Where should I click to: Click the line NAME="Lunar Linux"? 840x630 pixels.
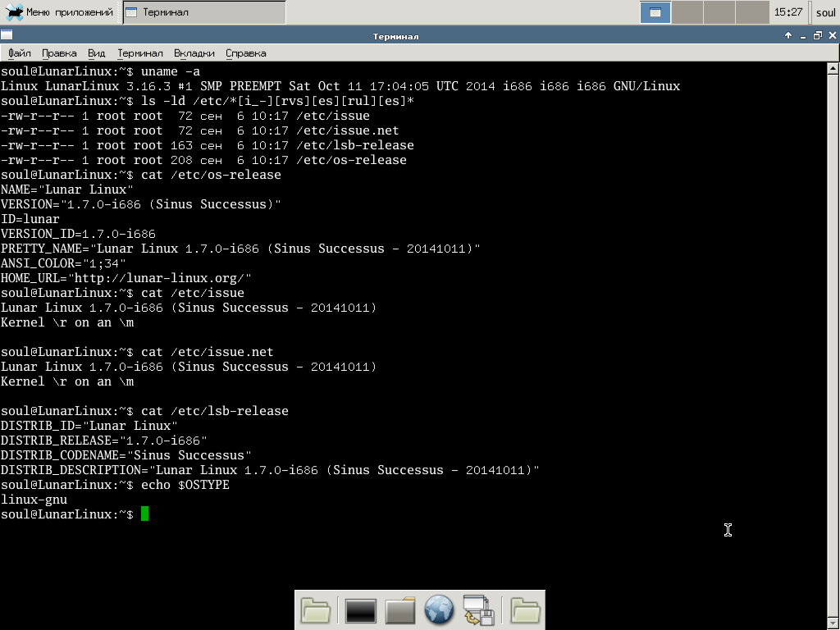67,189
